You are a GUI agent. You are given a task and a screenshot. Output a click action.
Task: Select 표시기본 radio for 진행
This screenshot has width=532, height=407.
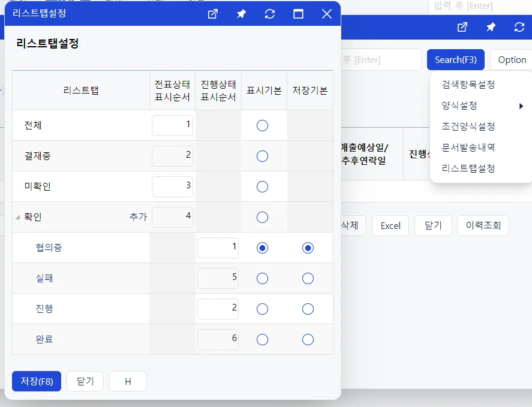[262, 309]
